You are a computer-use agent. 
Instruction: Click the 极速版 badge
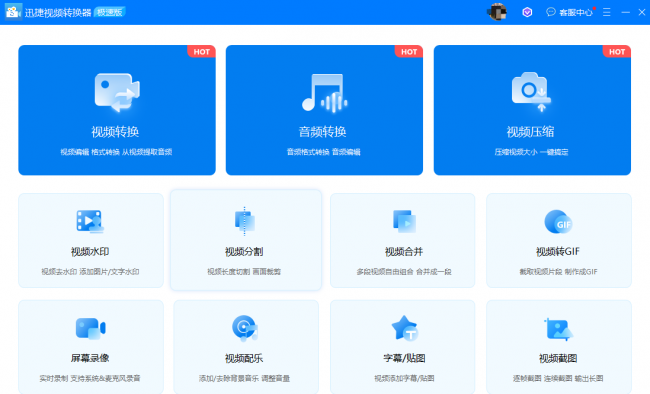coord(110,12)
